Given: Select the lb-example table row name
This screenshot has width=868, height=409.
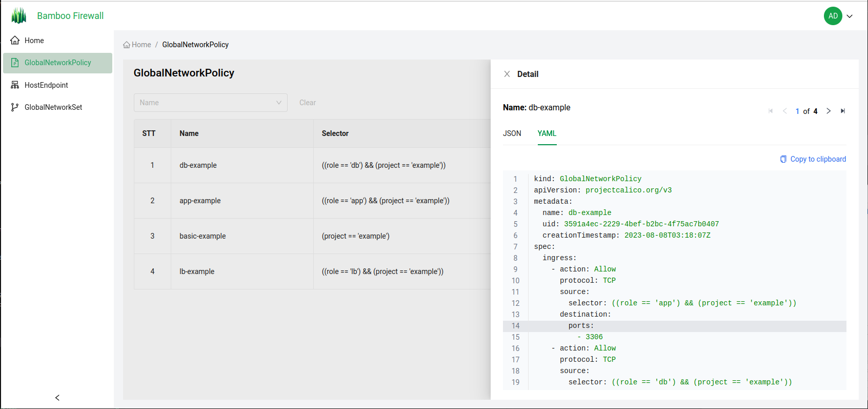Looking at the screenshot, I should (197, 271).
